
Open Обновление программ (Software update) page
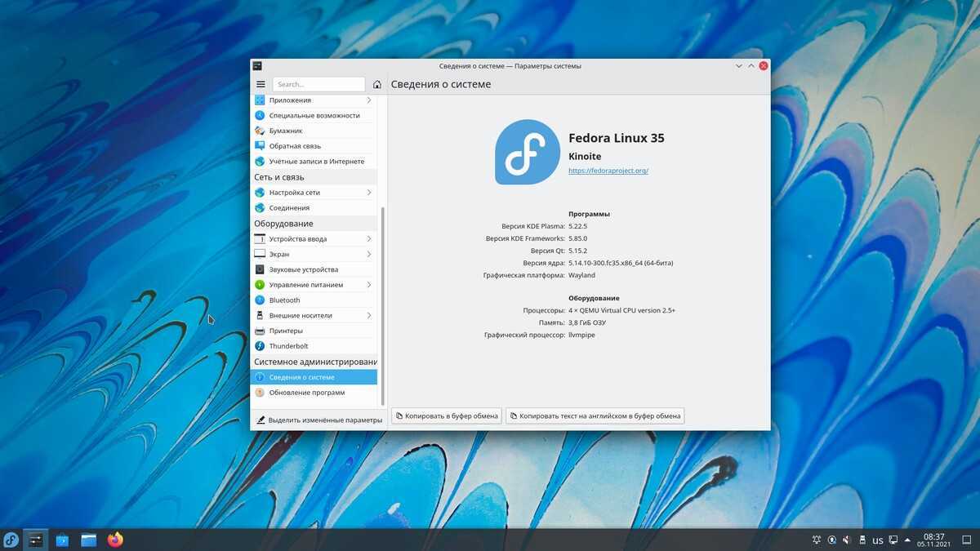(x=306, y=393)
